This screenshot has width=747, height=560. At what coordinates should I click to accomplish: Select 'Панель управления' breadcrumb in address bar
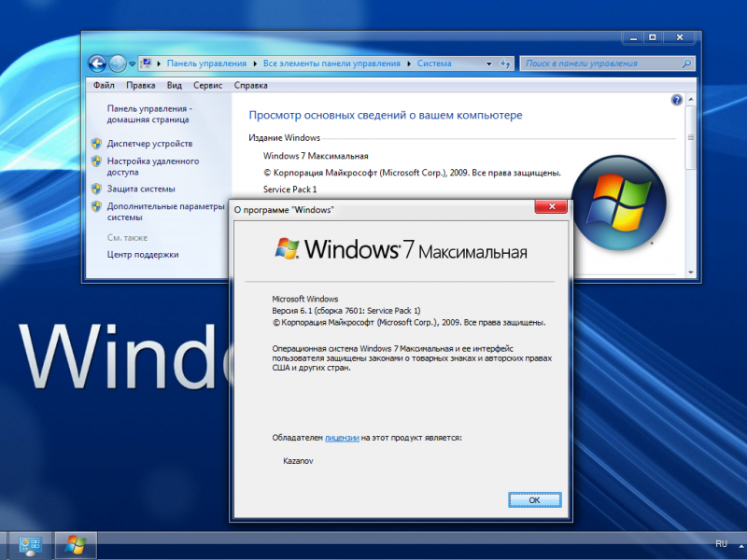pos(206,63)
